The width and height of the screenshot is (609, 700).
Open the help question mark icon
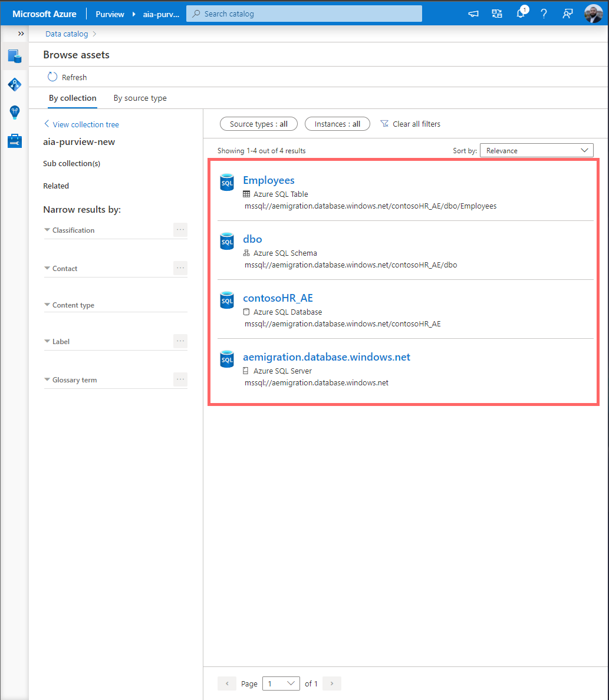point(544,14)
